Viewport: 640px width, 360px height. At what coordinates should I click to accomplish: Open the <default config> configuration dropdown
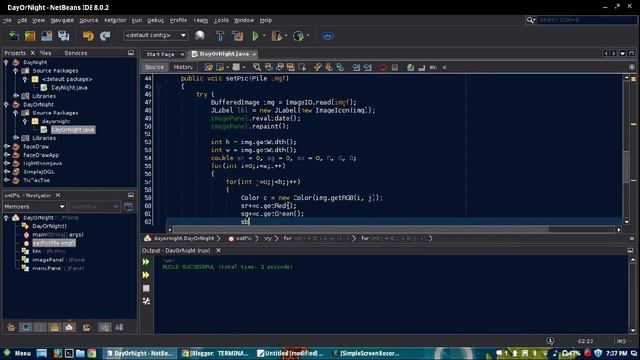pos(156,36)
